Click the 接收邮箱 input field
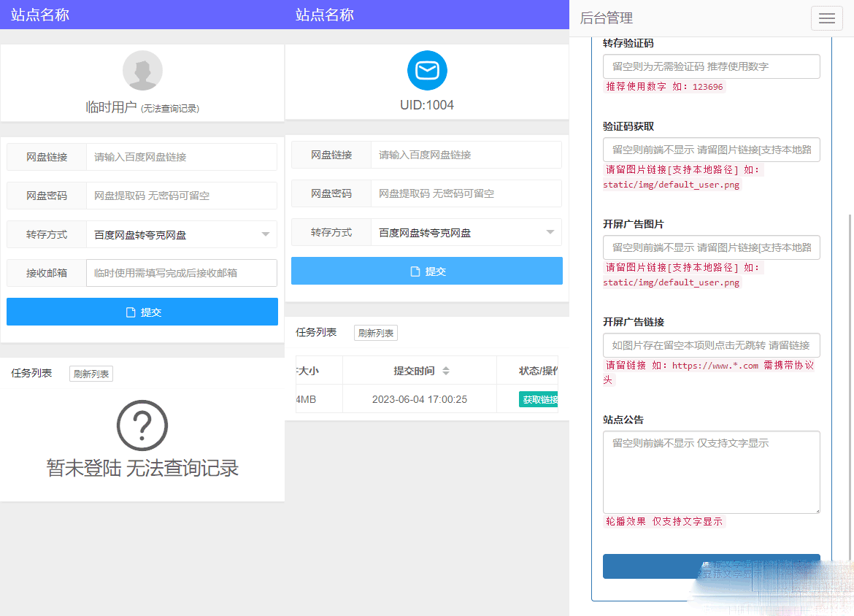The width and height of the screenshot is (854, 616). tap(181, 273)
